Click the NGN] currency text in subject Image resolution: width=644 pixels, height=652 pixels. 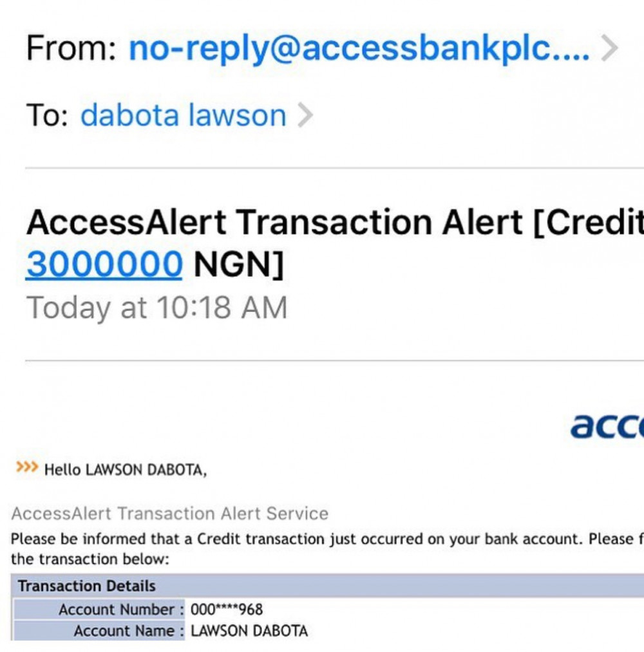coord(239,264)
